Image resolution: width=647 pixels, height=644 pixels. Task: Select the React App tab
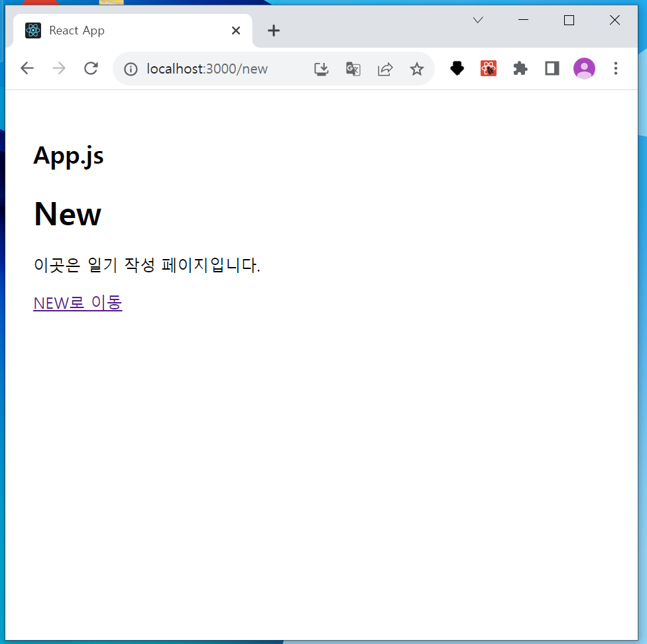pyautogui.click(x=133, y=30)
